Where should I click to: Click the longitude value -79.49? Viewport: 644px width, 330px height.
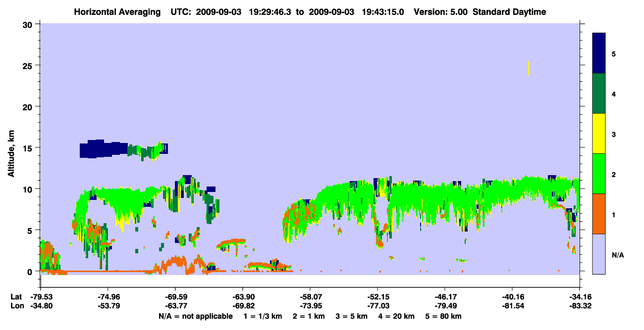point(444,306)
